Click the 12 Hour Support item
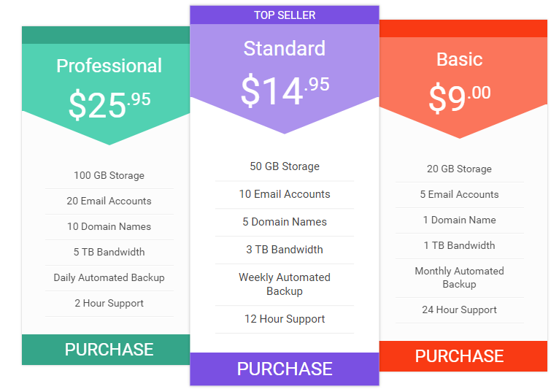Viewport: 559px width, 392px height. (285, 319)
